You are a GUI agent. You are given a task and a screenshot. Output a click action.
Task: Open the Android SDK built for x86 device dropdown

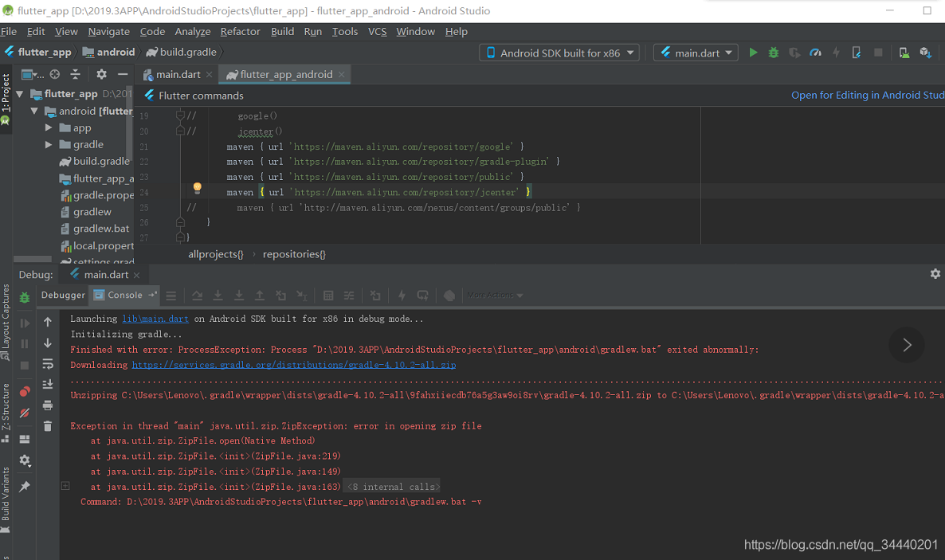[x=560, y=53]
